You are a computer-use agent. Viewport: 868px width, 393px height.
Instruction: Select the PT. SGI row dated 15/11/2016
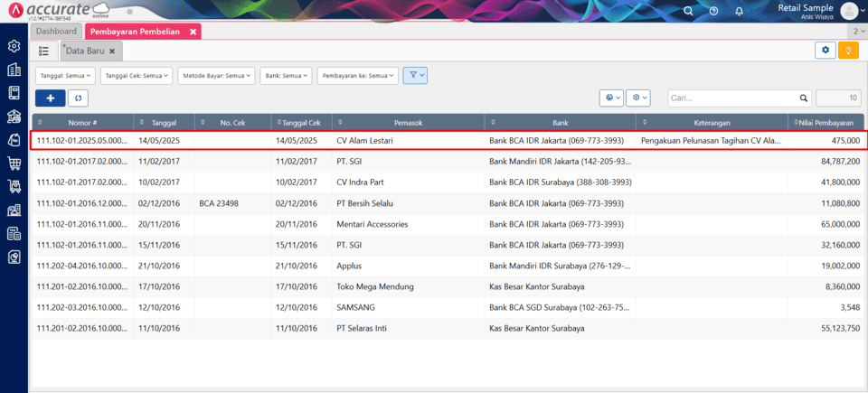pyautogui.click(x=448, y=245)
